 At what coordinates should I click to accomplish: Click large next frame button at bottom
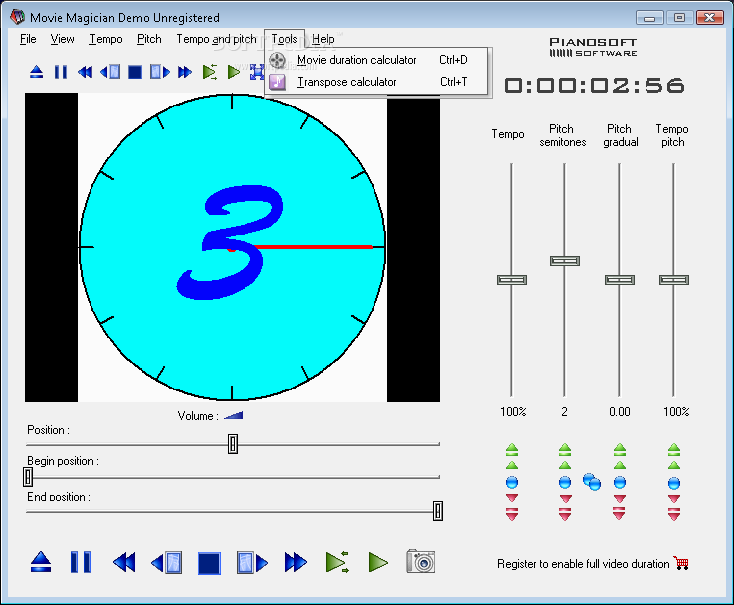[252, 562]
